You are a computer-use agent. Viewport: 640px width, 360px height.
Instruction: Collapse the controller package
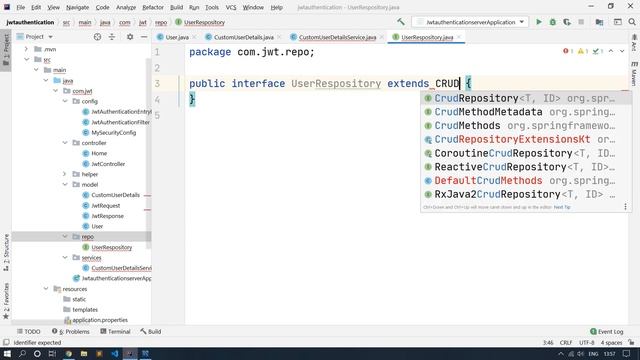click(x=65, y=143)
